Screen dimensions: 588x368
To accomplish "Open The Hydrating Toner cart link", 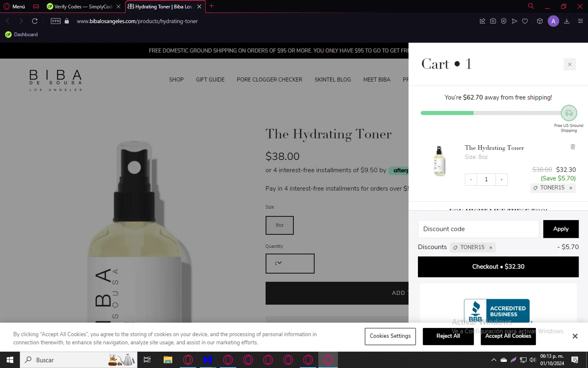I will [494, 148].
